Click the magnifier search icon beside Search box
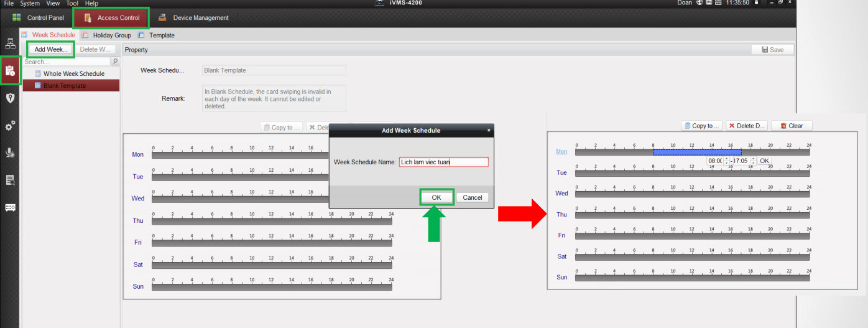This screenshot has height=328, width=868. (x=115, y=62)
